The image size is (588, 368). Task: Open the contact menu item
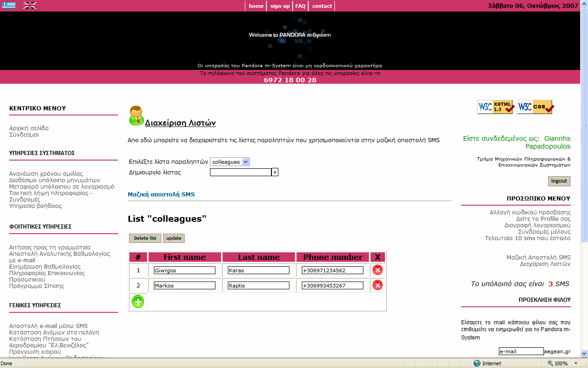tap(322, 6)
